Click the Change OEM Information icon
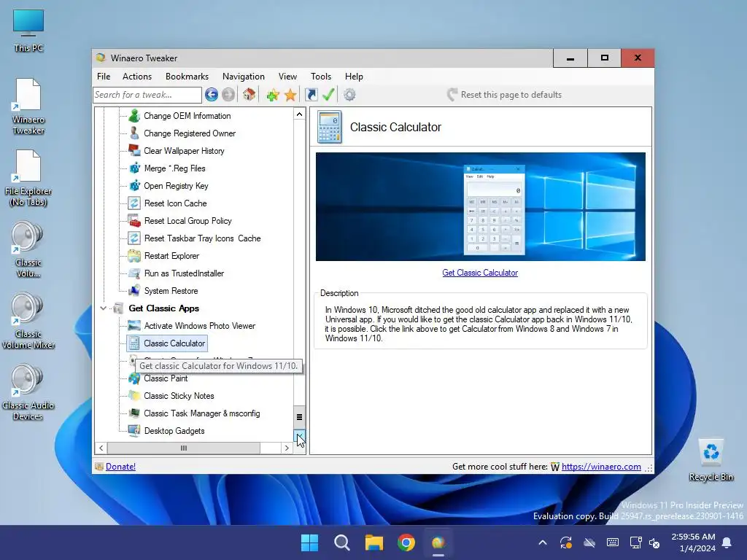This screenshot has width=747, height=560. coord(134,116)
